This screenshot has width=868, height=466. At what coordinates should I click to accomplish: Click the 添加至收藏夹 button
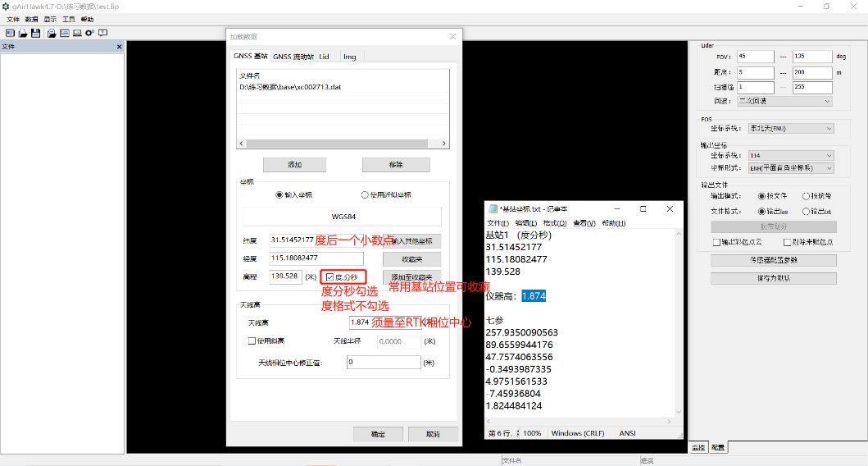pyautogui.click(x=411, y=277)
